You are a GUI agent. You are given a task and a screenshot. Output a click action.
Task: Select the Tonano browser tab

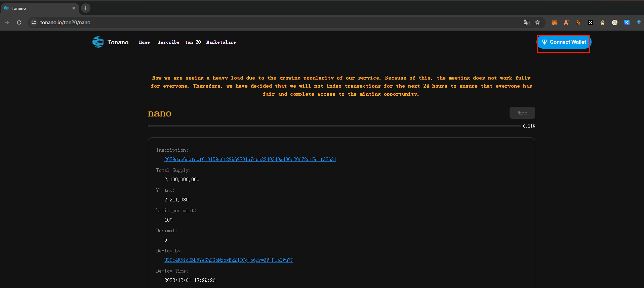pyautogui.click(x=40, y=8)
